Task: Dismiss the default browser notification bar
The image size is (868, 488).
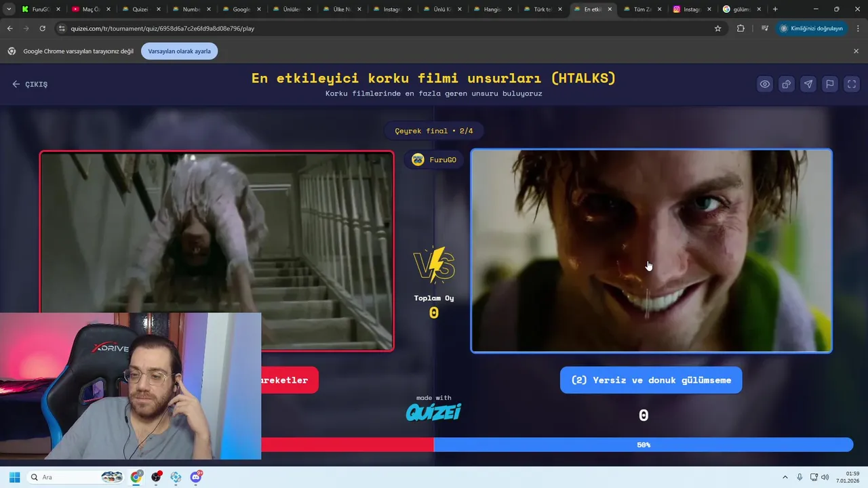Action: point(856,51)
